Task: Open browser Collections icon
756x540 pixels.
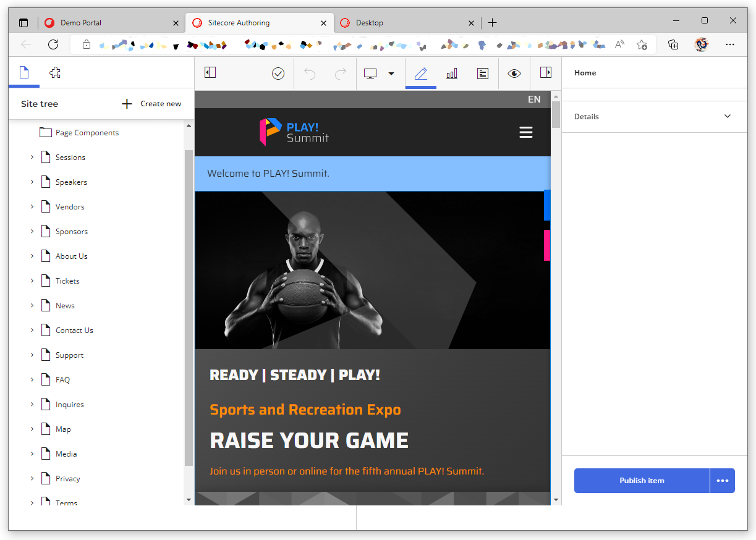Action: [x=674, y=44]
